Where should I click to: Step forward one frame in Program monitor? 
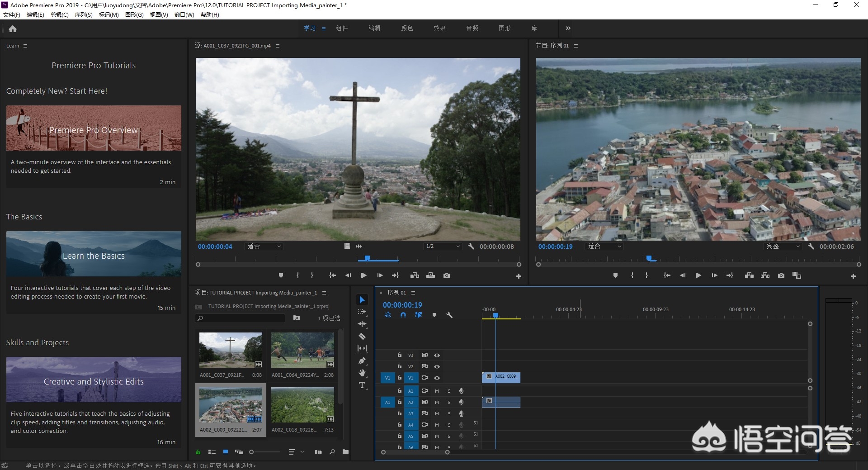pyautogui.click(x=714, y=275)
